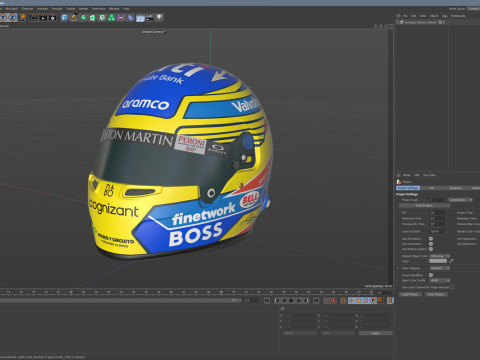This screenshot has height=360, width=480.
Task: Open the Volume builder icon
Action: point(112,18)
